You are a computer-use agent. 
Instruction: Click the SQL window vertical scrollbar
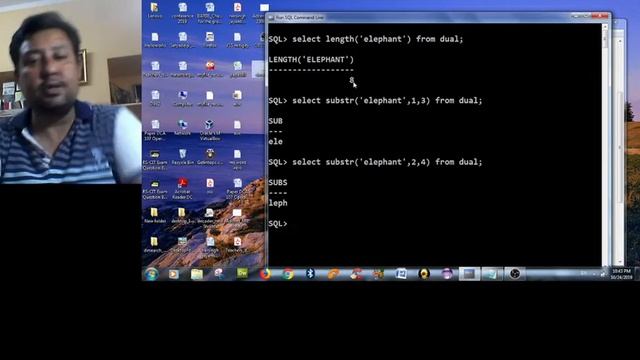click(605, 144)
